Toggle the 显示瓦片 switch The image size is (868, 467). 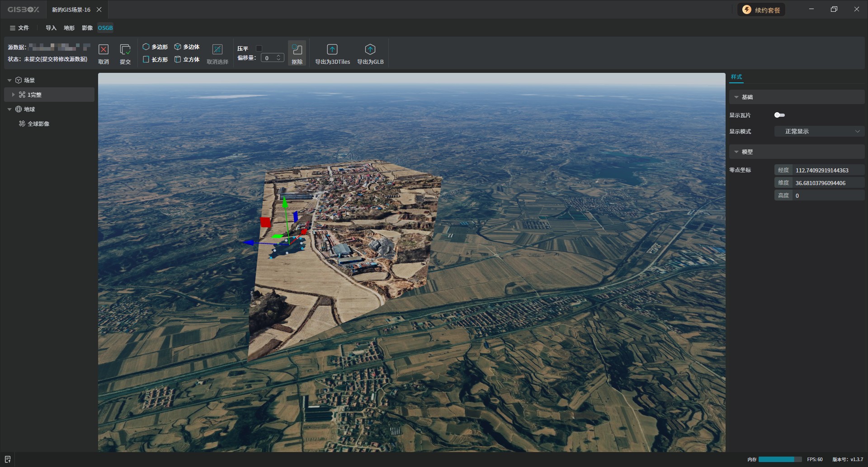pyautogui.click(x=779, y=115)
